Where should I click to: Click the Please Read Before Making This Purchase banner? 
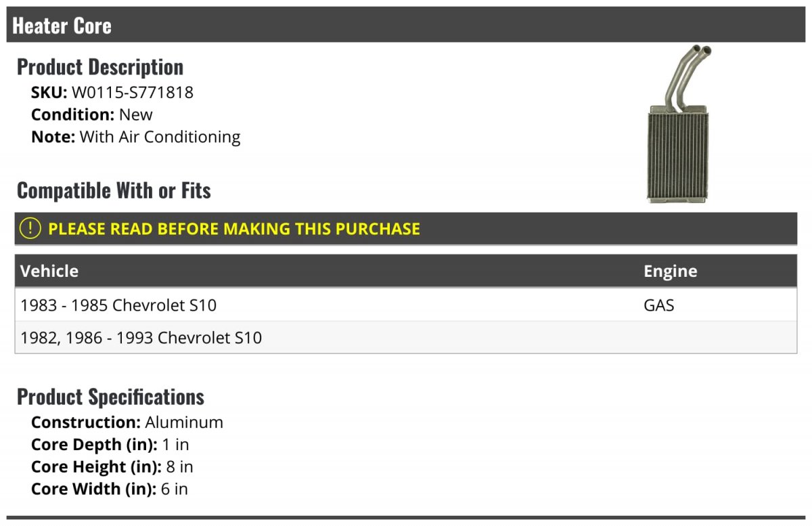[x=406, y=229]
